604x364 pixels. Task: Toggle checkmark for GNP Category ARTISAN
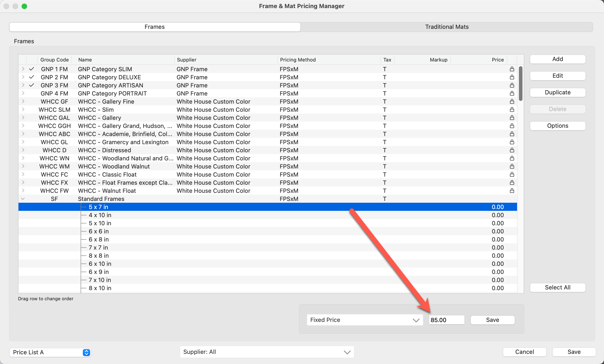(x=31, y=85)
